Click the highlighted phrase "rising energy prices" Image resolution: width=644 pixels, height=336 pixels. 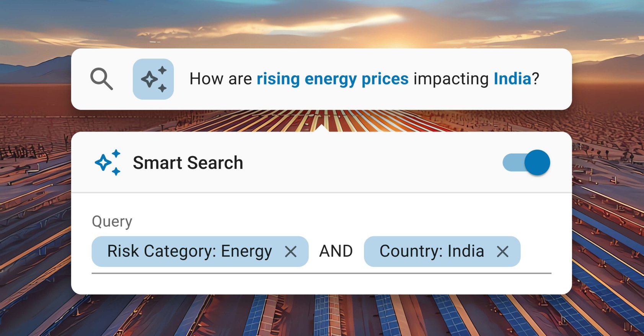pos(332,79)
